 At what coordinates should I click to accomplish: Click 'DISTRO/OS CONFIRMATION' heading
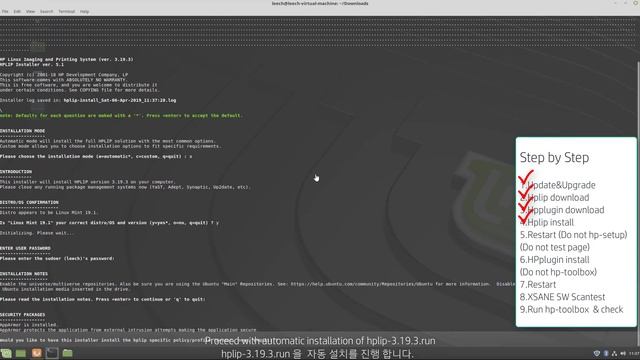coord(29,202)
